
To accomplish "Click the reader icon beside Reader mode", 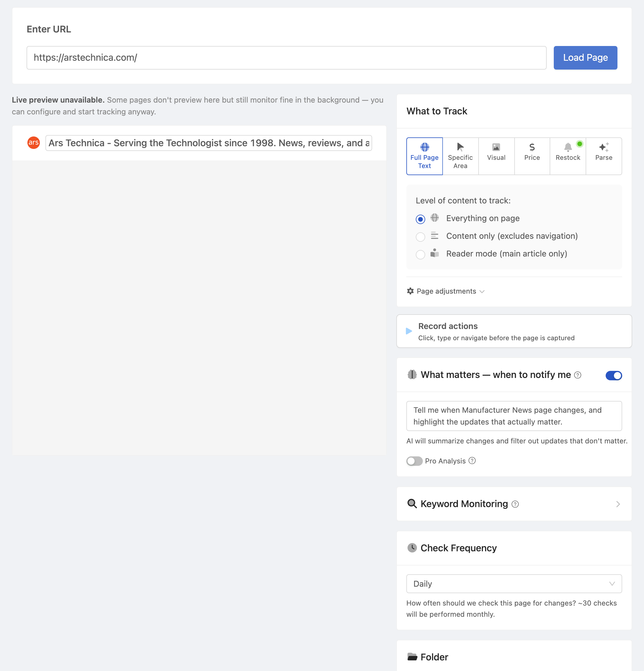I will [x=434, y=253].
